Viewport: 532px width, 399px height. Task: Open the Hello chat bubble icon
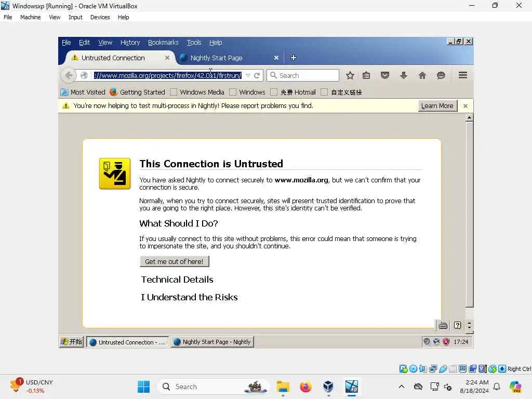click(x=441, y=75)
